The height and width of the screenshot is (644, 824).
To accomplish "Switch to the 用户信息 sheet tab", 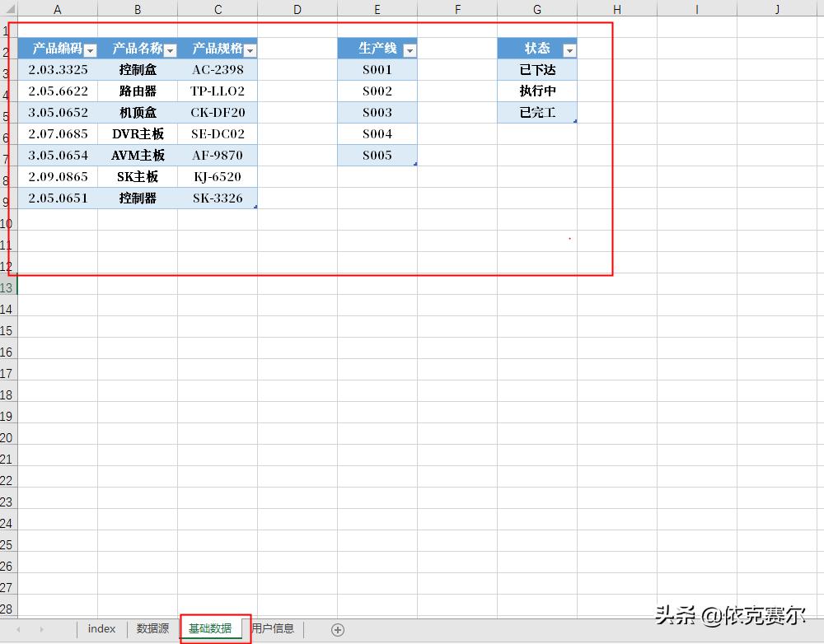I will (272, 628).
